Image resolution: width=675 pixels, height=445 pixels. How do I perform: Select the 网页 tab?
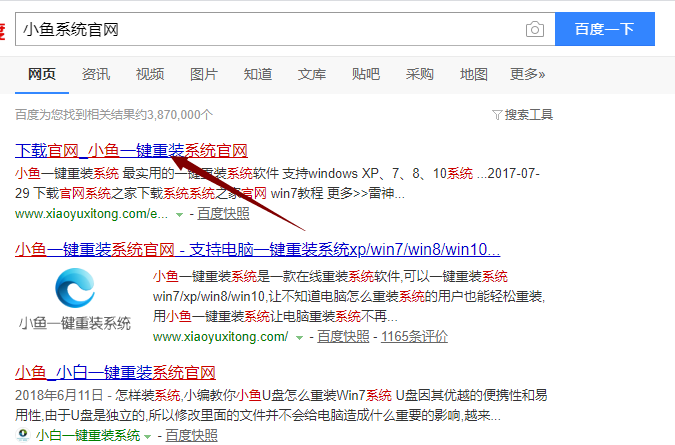(42, 74)
